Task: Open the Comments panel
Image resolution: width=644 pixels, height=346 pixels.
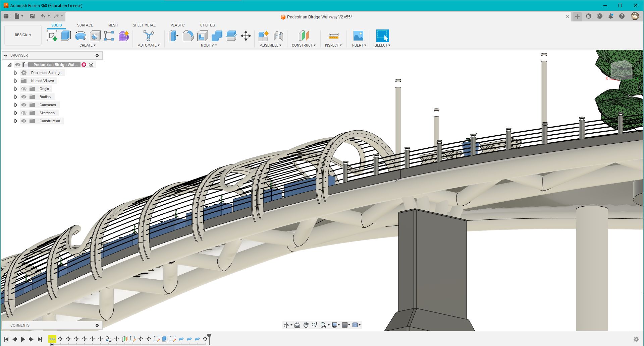Action: click(x=20, y=325)
